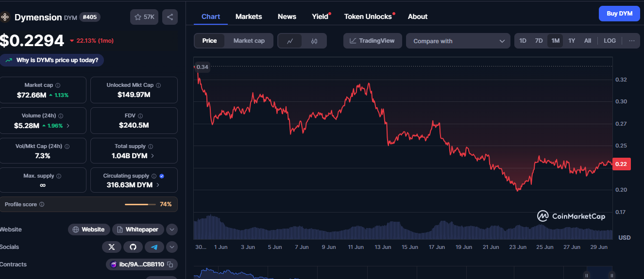Select the 1D time range
644x279 pixels.
pos(523,41)
